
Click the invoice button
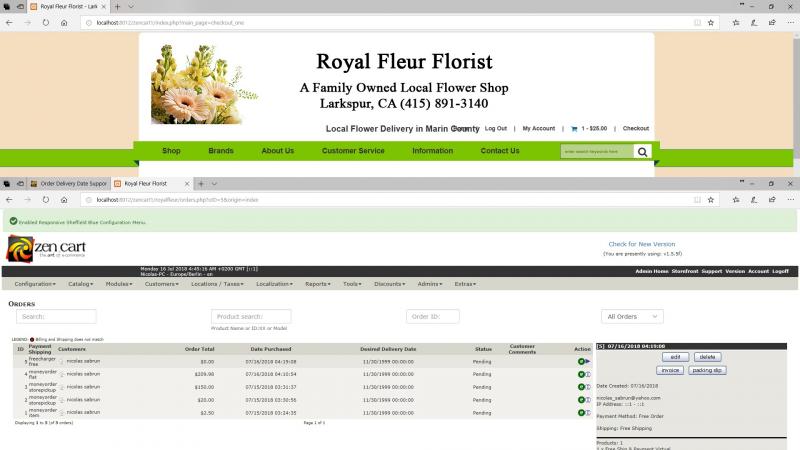click(x=670, y=370)
